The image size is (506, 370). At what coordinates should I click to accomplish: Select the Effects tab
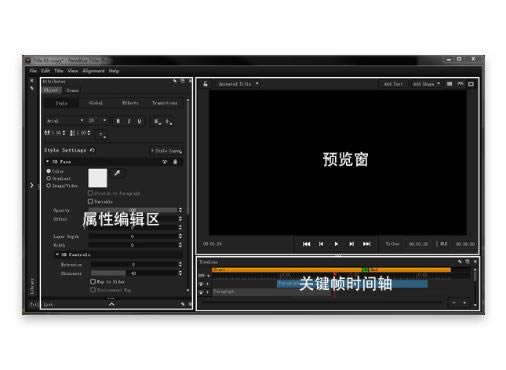click(130, 103)
